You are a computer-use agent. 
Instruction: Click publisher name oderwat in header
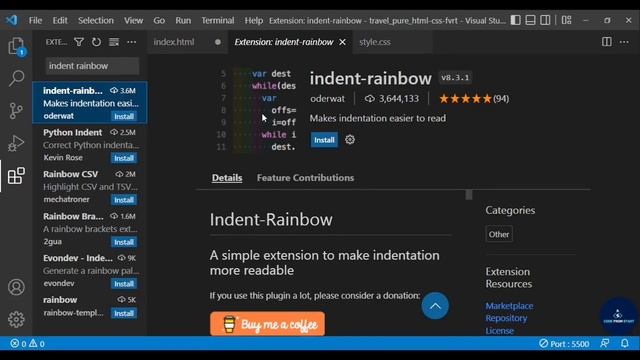[x=327, y=99]
